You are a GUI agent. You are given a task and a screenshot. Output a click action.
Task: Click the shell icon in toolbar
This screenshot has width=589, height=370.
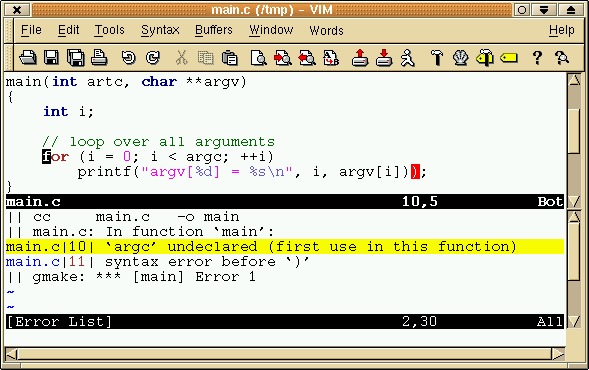(461, 58)
